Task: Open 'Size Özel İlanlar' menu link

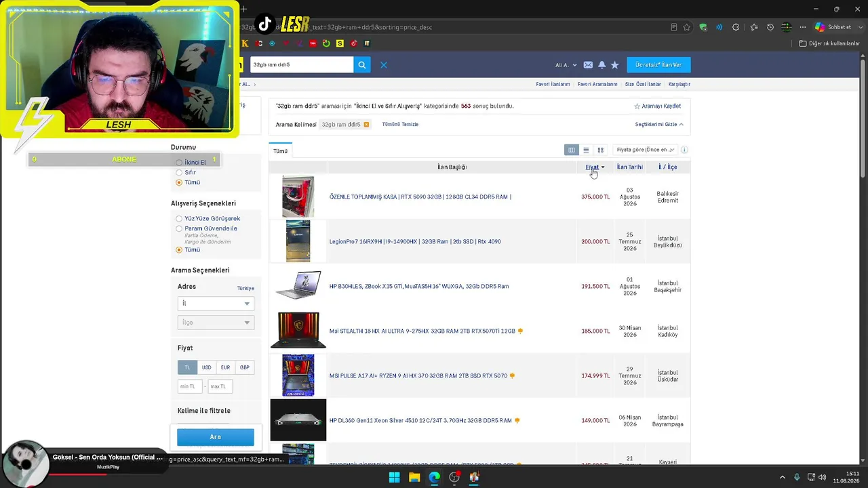Action: coord(643,85)
